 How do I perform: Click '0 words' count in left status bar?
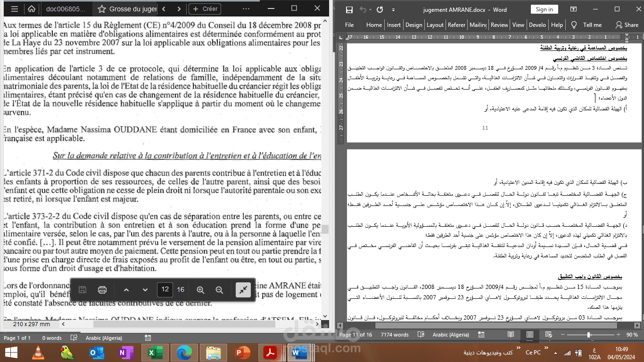52,338
